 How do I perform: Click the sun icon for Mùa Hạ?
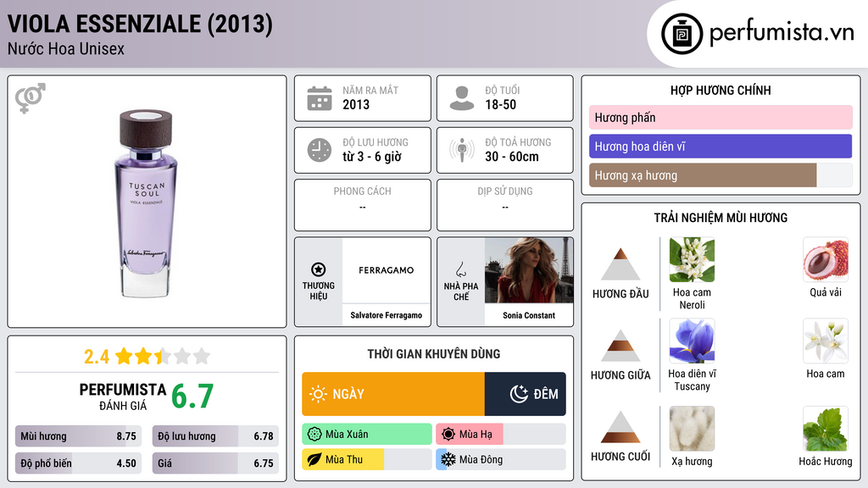[448, 435]
